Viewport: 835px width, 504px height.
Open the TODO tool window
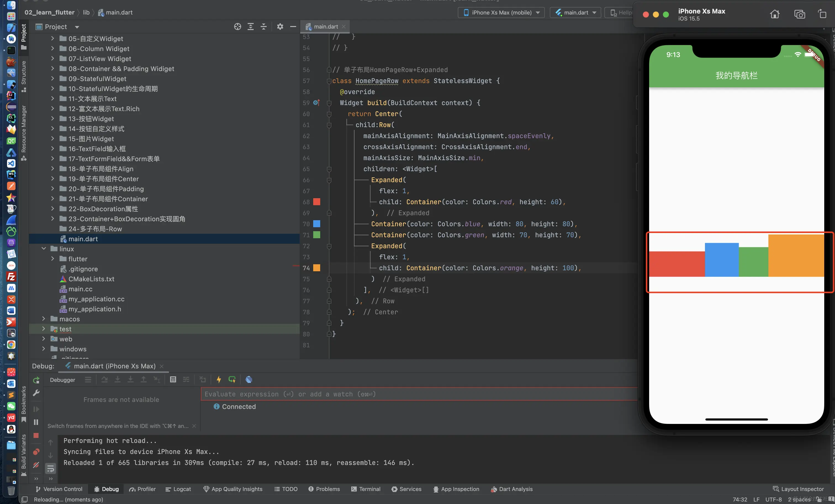(x=286, y=489)
